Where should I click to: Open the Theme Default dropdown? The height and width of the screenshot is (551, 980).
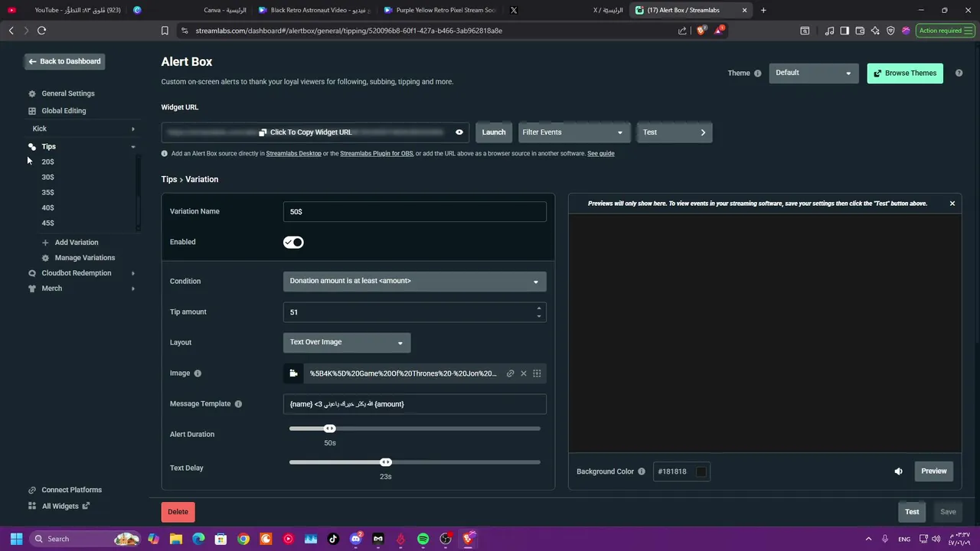click(x=813, y=73)
